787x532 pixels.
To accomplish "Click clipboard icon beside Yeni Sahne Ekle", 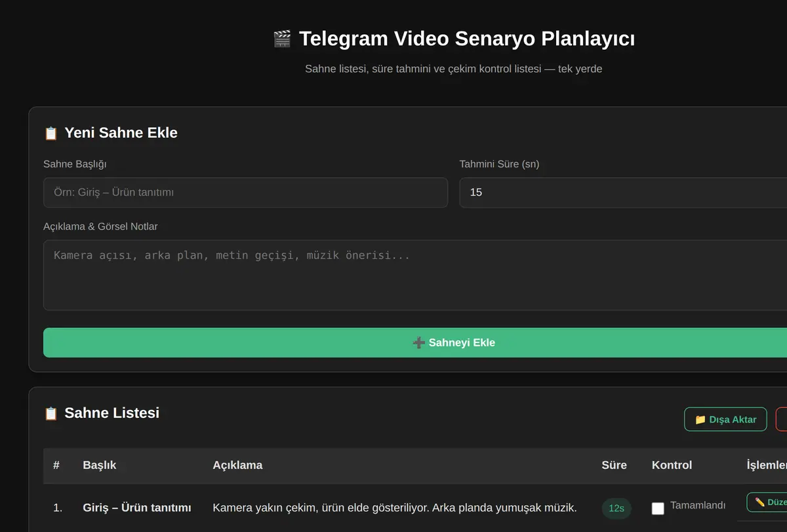I will click(x=50, y=133).
